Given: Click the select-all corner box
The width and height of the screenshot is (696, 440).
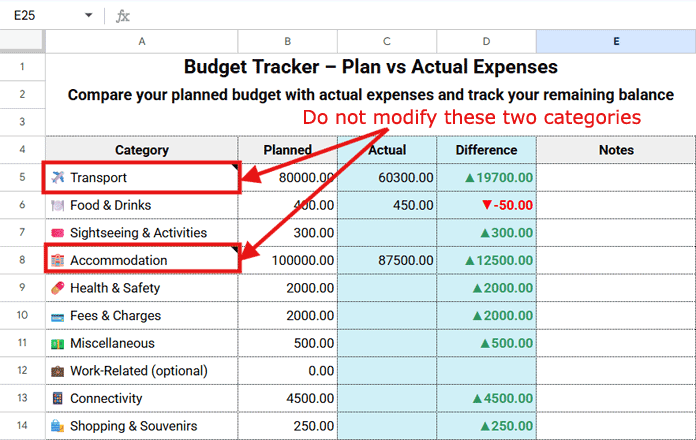Looking at the screenshot, I should click(x=22, y=41).
